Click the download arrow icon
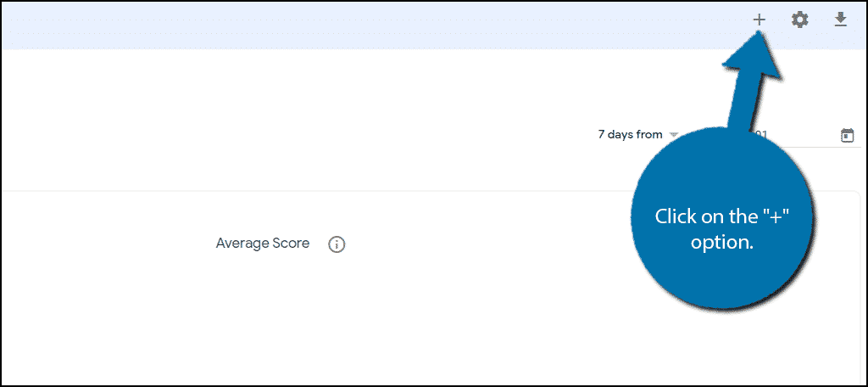 [x=840, y=20]
